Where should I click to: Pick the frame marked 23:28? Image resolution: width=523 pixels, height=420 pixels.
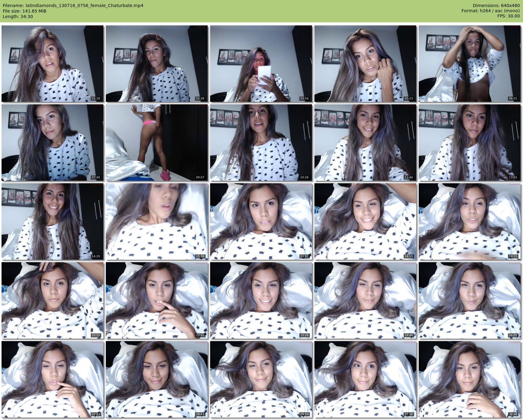click(261, 300)
